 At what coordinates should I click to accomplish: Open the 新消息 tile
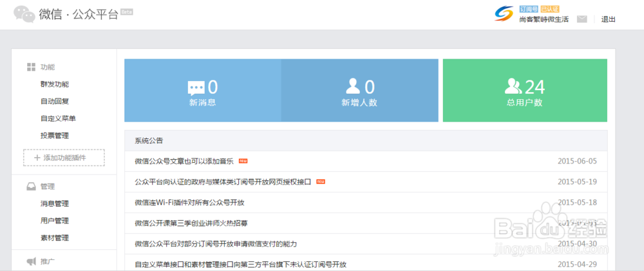coord(203,90)
